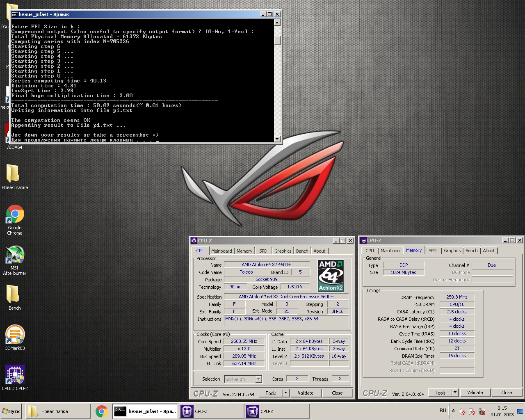This screenshot has height=420, width=525.
Task: Click the AMD Athlon 64 X2 logo
Action: pos(331,276)
